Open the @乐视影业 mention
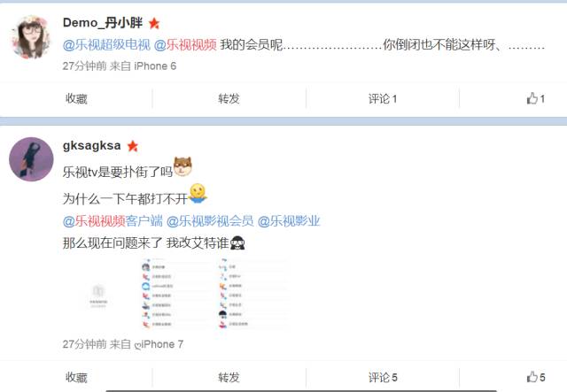 (x=289, y=220)
